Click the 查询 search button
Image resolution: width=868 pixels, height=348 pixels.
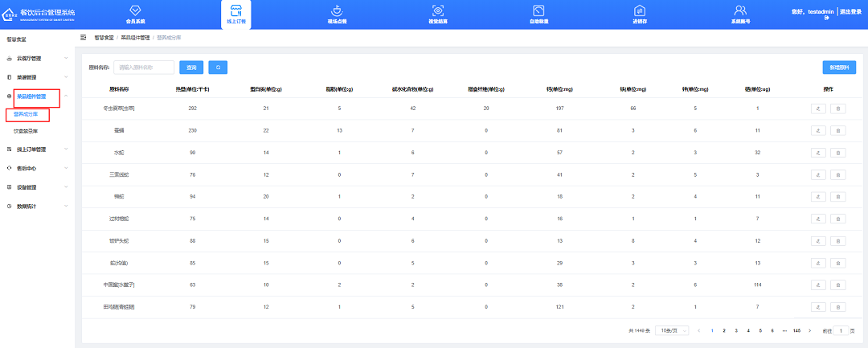pyautogui.click(x=191, y=68)
